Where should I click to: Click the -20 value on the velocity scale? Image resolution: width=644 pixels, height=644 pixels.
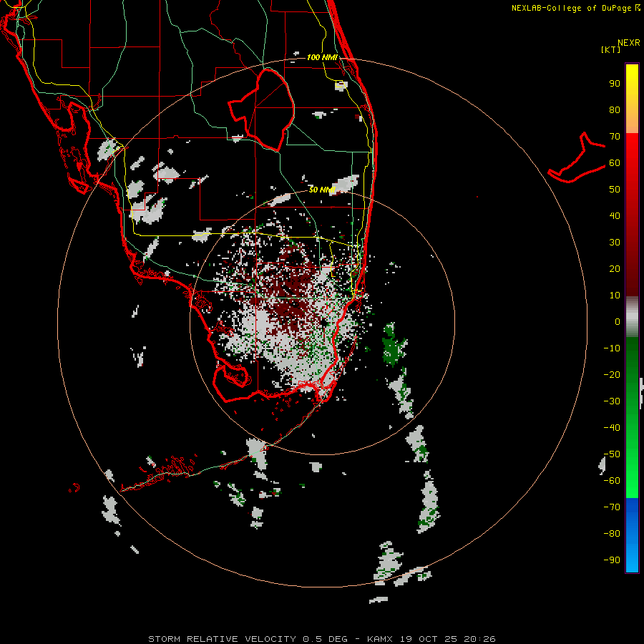pyautogui.click(x=612, y=375)
